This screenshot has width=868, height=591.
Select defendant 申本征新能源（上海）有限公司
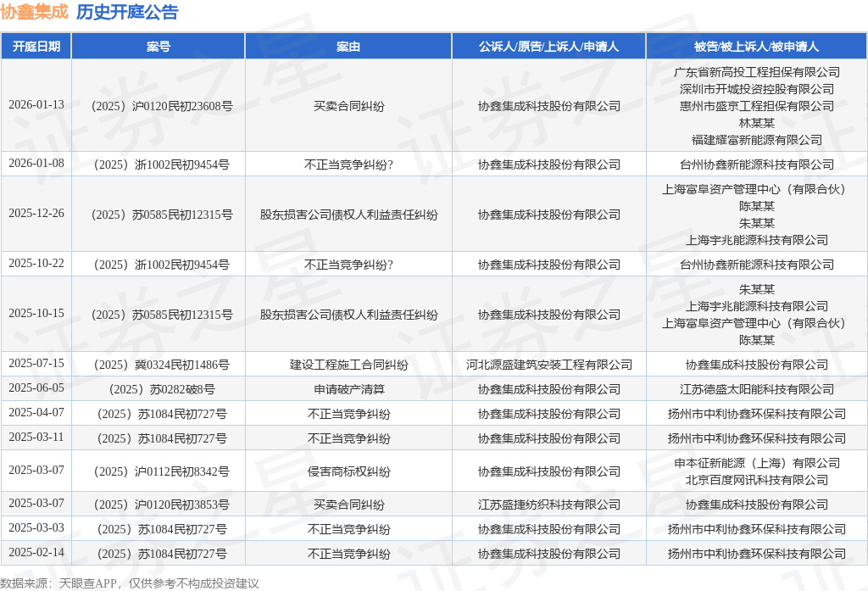pyautogui.click(x=757, y=463)
